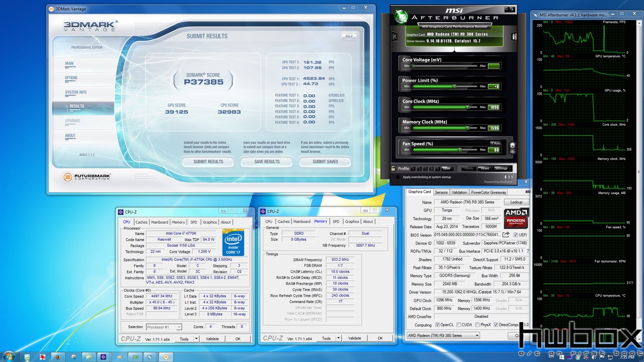
Task: Click Futuremark Corporation logo in 3DMark
Action: 87,177
